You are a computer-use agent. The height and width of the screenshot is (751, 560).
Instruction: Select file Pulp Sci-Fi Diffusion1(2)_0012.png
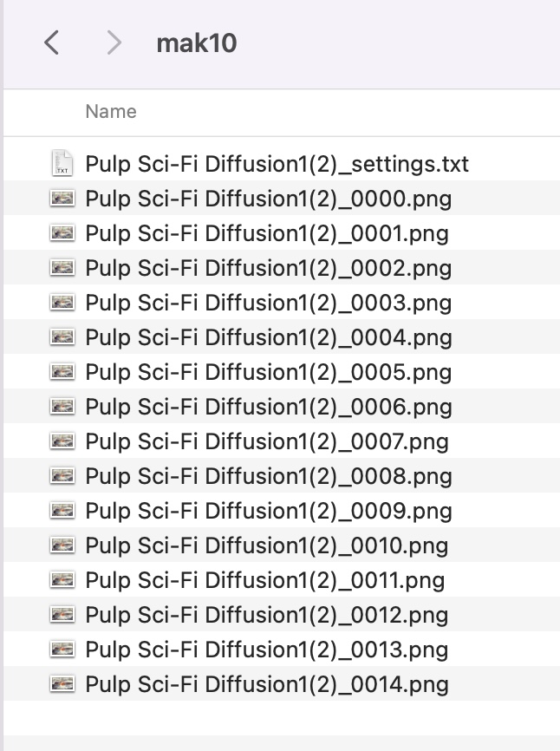(x=267, y=616)
